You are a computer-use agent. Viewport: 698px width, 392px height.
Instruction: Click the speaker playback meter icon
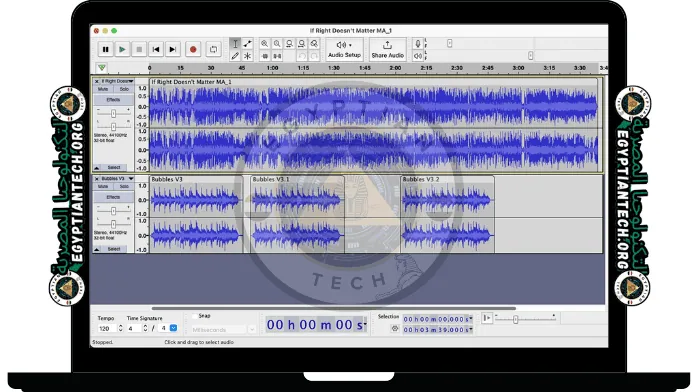(418, 56)
